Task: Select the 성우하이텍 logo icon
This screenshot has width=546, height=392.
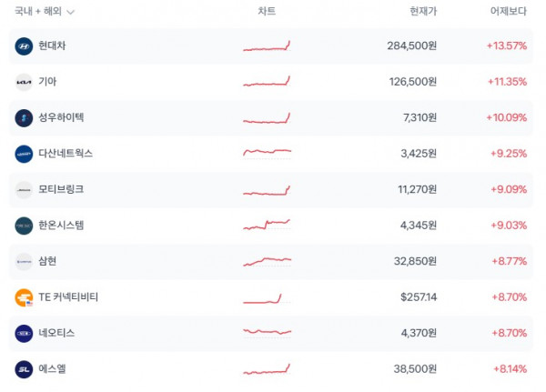Action: pyautogui.click(x=24, y=117)
